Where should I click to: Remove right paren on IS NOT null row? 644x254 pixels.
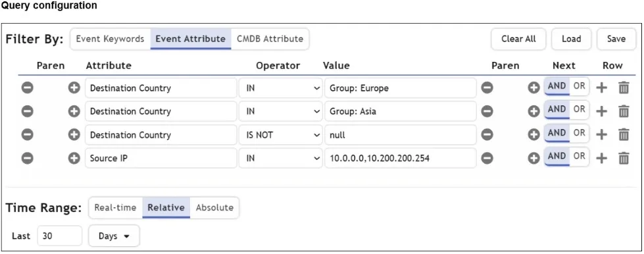tap(487, 134)
